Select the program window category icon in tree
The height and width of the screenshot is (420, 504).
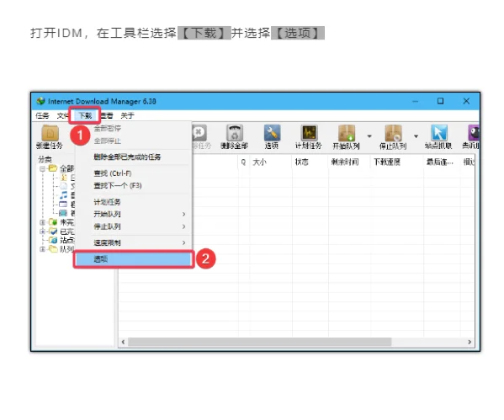pyautogui.click(x=64, y=204)
